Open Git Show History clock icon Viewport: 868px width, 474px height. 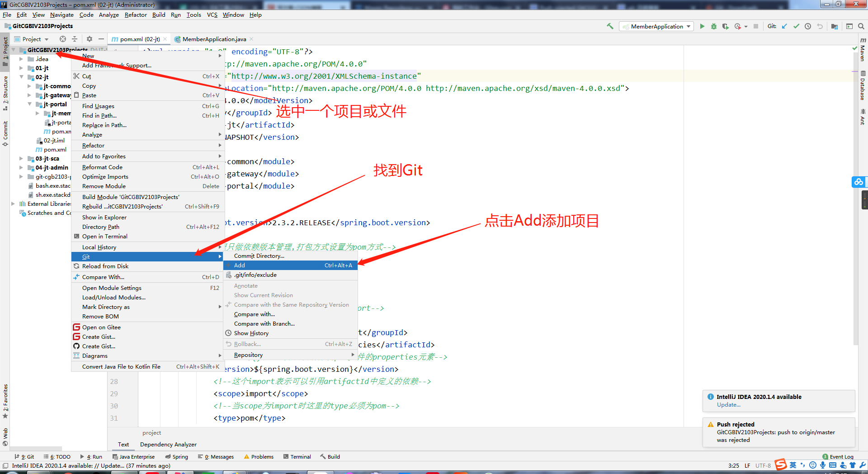pyautogui.click(x=808, y=26)
